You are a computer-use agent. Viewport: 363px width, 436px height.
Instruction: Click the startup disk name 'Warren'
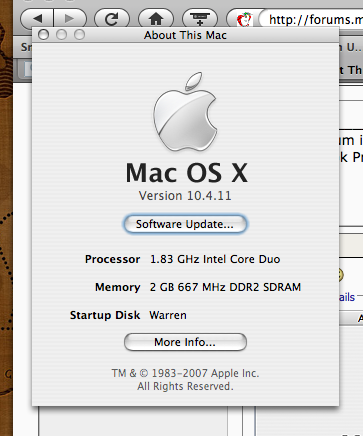coord(168,315)
